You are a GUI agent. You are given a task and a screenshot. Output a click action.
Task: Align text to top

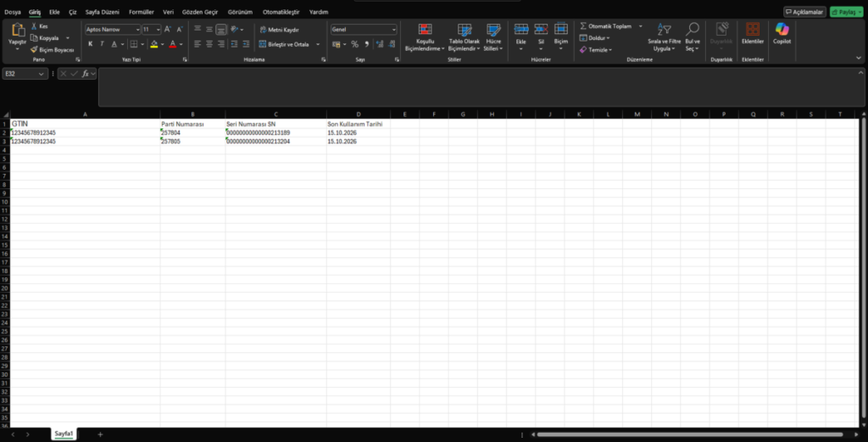(x=198, y=30)
